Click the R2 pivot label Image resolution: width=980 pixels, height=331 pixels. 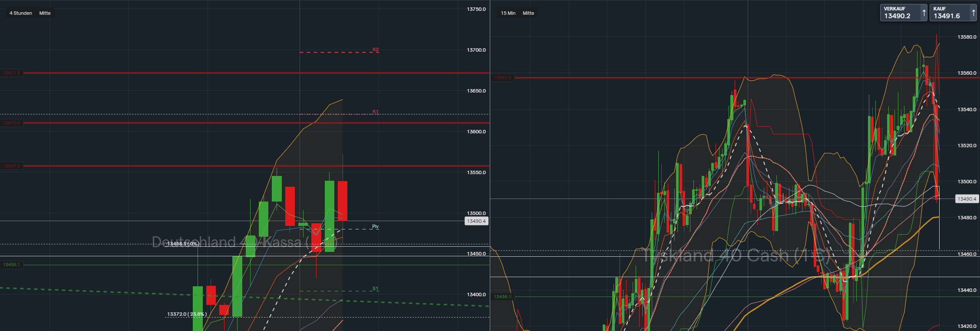pos(376,50)
